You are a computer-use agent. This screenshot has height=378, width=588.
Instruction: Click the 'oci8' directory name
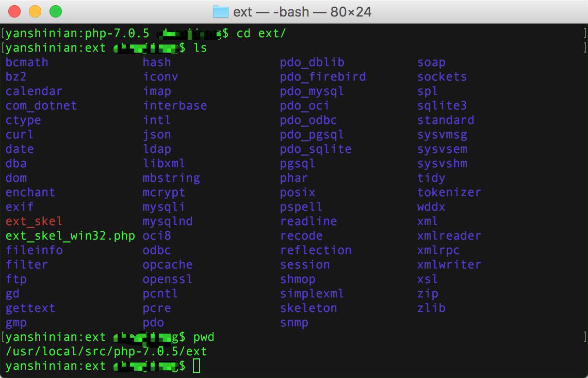point(157,236)
